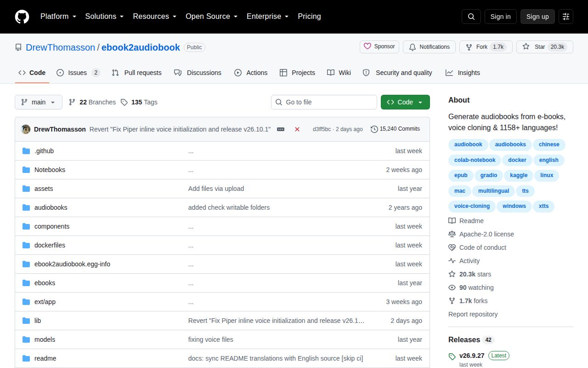Open the GitHub home logo
This screenshot has width=588, height=368.
point(22,17)
